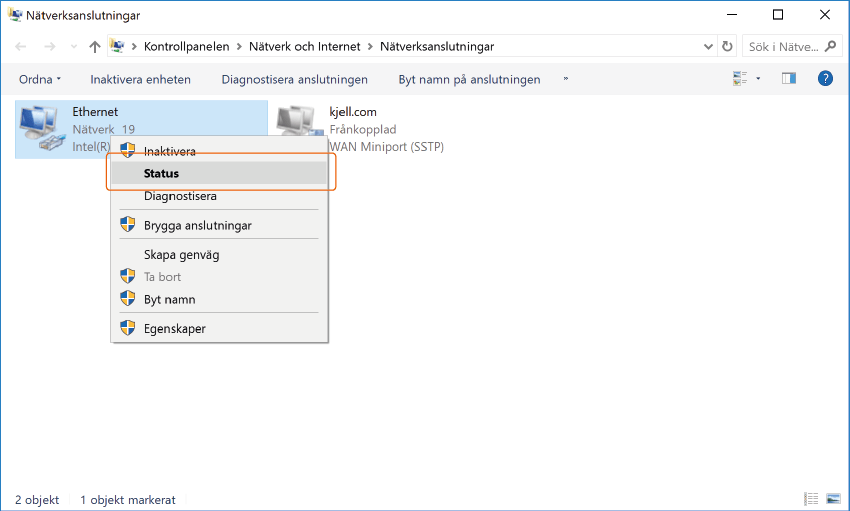Select the Ethernet adapter icon

pyautogui.click(x=41, y=128)
